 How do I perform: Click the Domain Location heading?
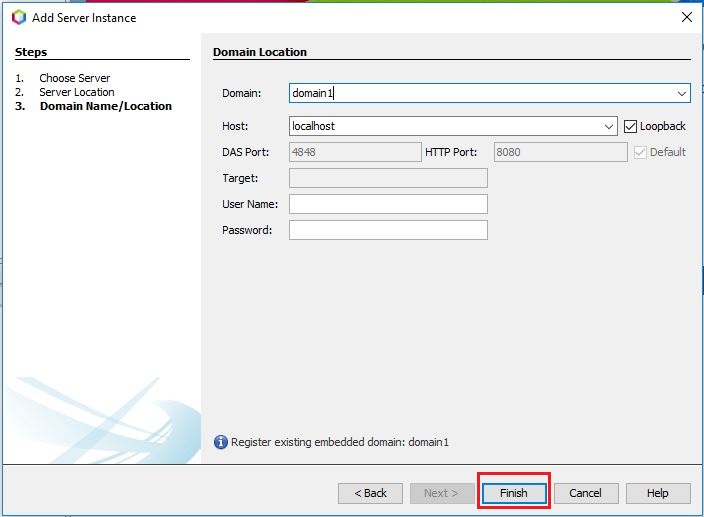260,53
